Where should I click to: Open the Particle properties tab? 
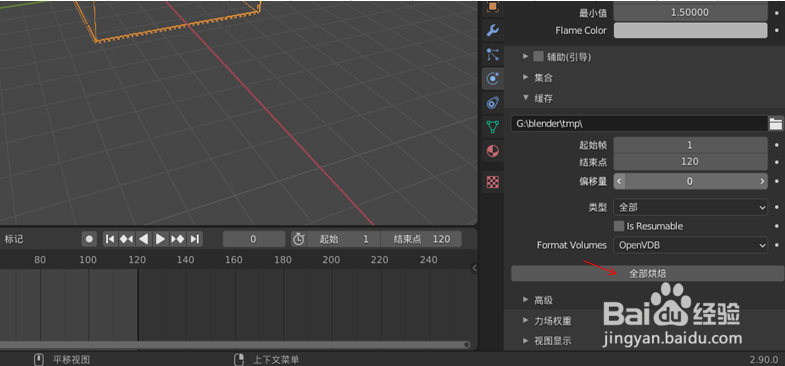[493, 55]
